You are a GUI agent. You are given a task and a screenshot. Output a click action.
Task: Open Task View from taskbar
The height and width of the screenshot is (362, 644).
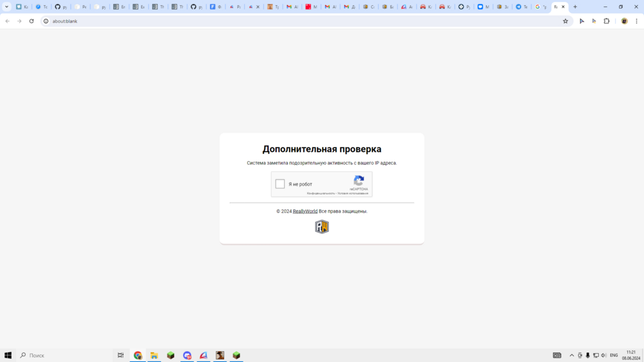[121, 355]
